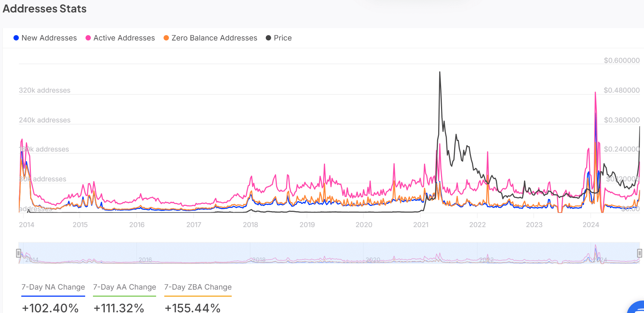
Task: Hide the Active Addresses series via its label
Action: point(124,38)
